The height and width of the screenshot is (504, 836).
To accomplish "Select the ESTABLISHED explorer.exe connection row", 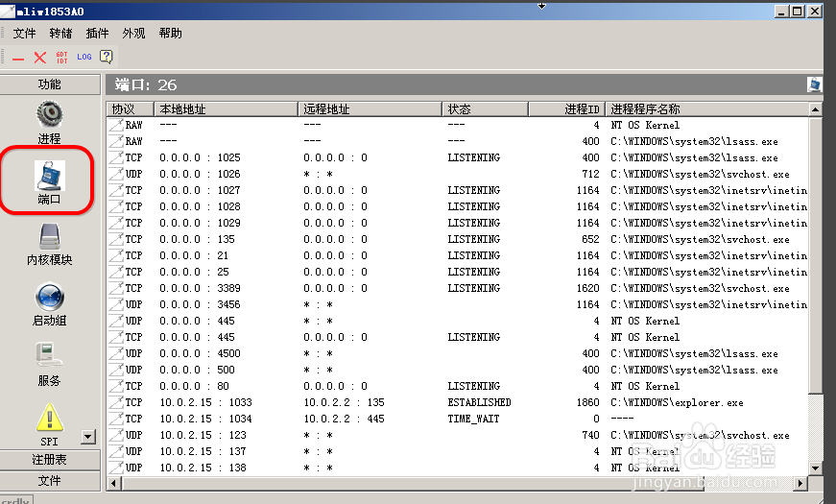I will point(458,402).
